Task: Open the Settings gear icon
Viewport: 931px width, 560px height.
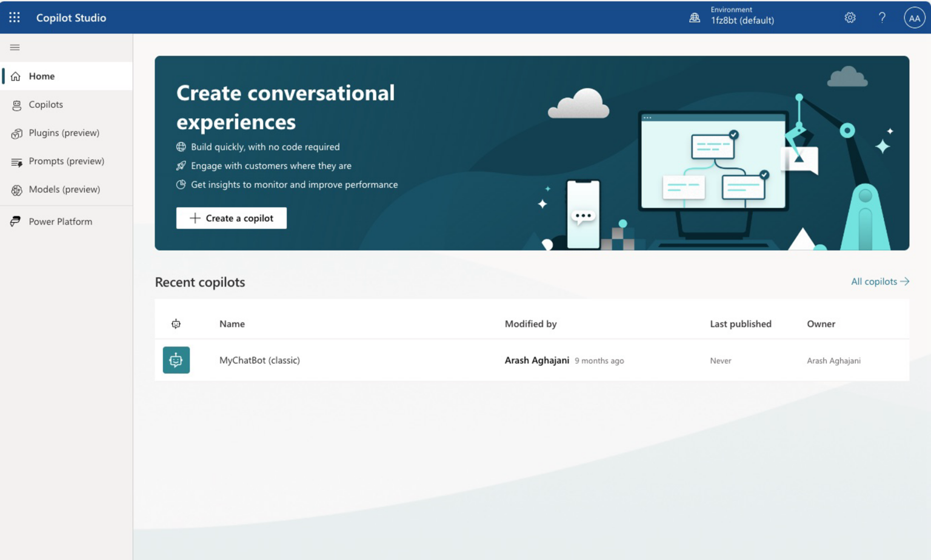Action: (x=850, y=18)
